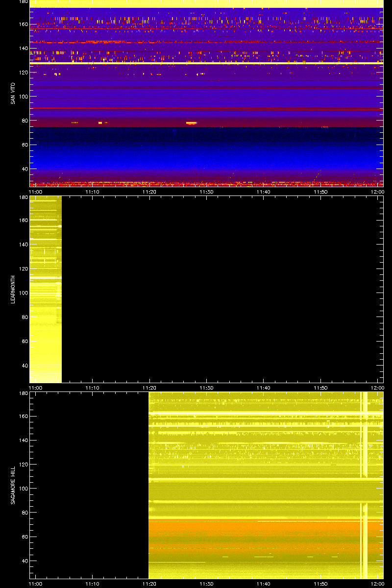Select 11:50 time label under Sagamore Hill panel
392x588 pixels.
(321, 584)
